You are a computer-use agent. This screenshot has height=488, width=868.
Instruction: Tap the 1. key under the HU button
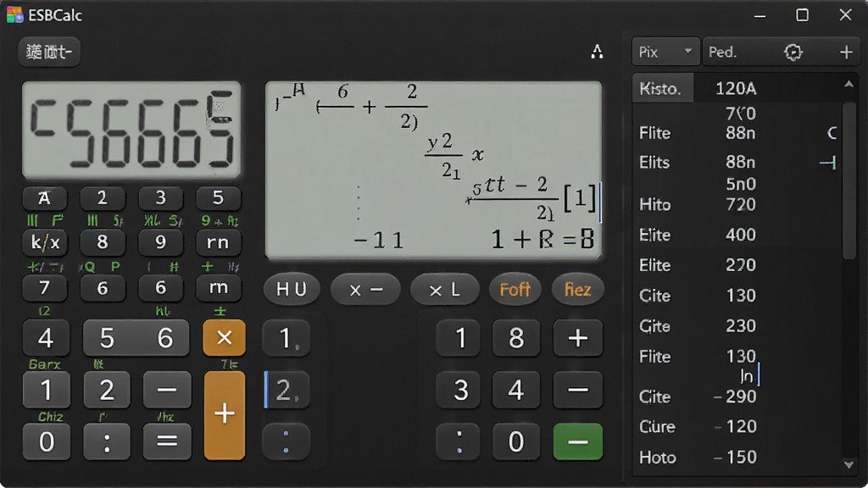tap(287, 338)
